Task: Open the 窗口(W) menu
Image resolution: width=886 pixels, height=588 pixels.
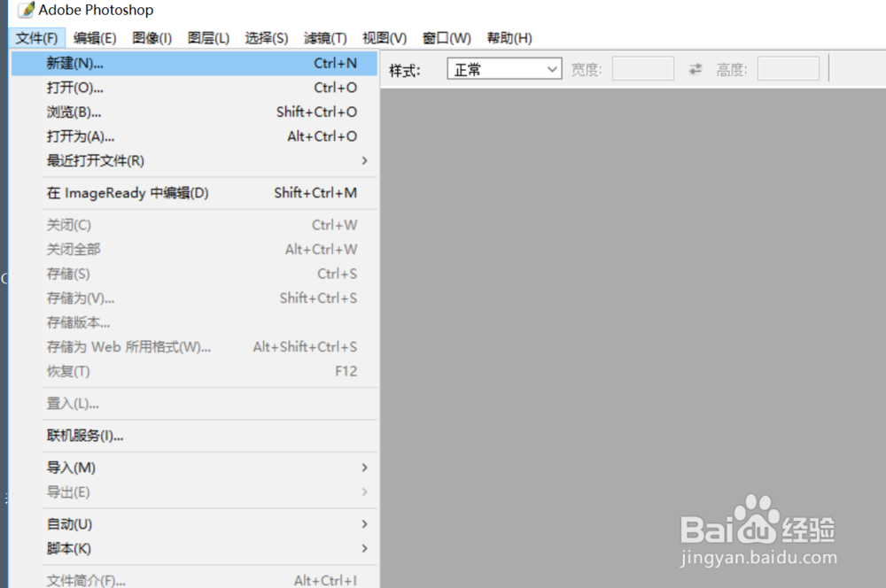Action: pos(447,38)
